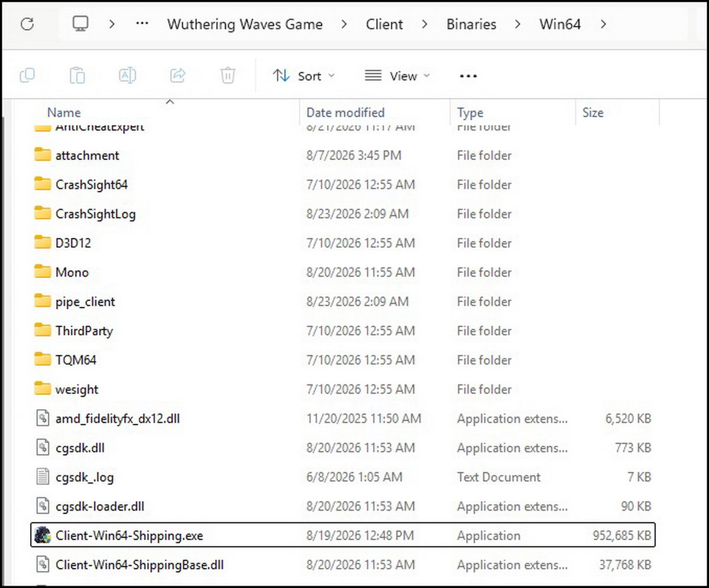The height and width of the screenshot is (588, 709).
Task: Select the pipe_client folder icon
Action: coord(43,301)
